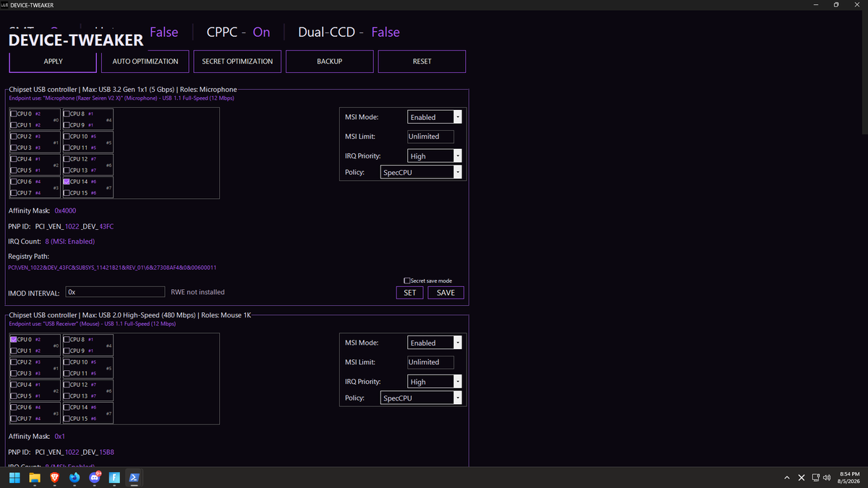The height and width of the screenshot is (488, 868).
Task: Run SECRET OPTIMIZATION
Action: [237, 61]
